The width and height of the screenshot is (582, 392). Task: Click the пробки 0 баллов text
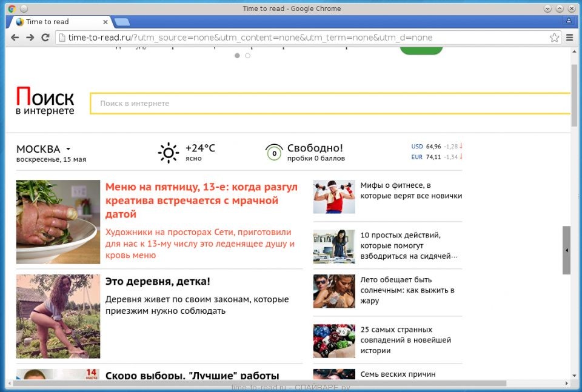pos(316,158)
